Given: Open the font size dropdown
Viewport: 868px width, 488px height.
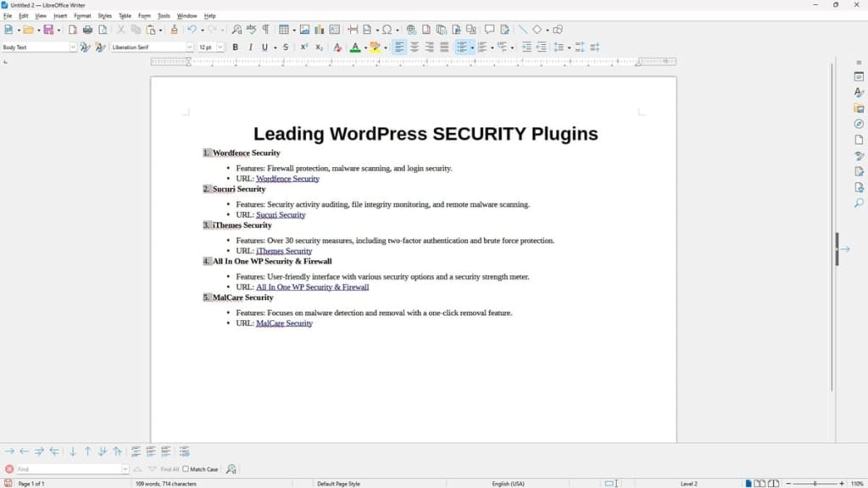Looking at the screenshot, I should tap(220, 47).
